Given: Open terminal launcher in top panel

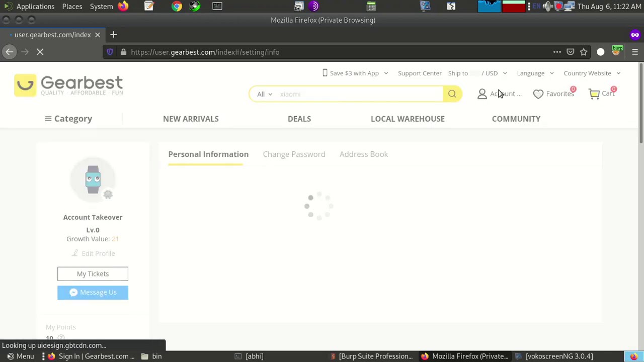Looking at the screenshot, I should [217, 6].
